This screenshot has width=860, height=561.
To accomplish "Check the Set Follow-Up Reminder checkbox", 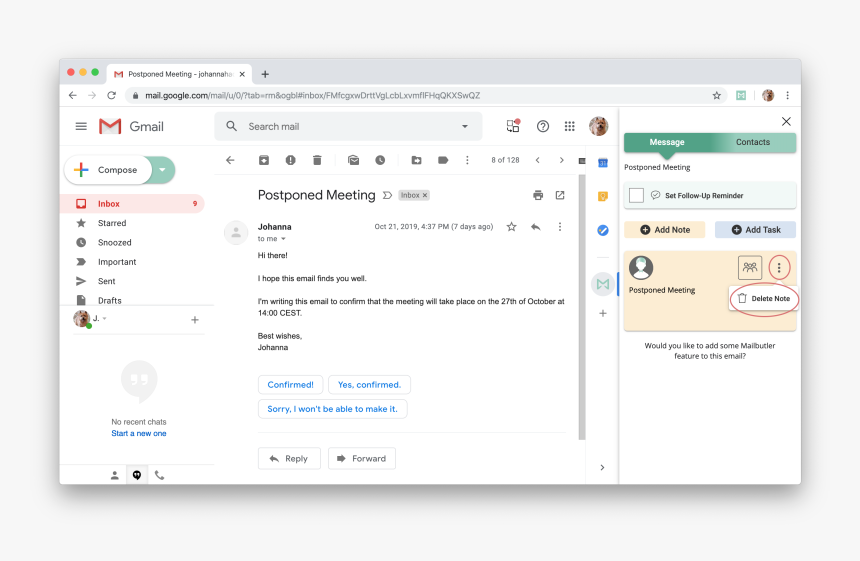I will [x=636, y=195].
